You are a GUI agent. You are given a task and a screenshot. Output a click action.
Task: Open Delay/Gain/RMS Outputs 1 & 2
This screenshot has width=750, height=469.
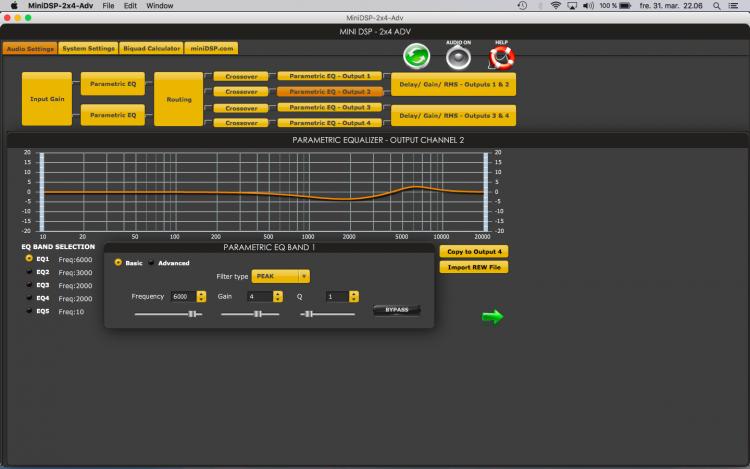pyautogui.click(x=453, y=84)
